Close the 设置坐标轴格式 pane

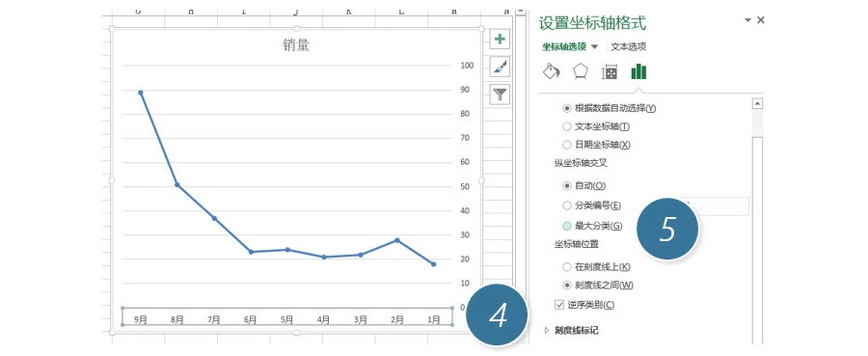point(761,19)
